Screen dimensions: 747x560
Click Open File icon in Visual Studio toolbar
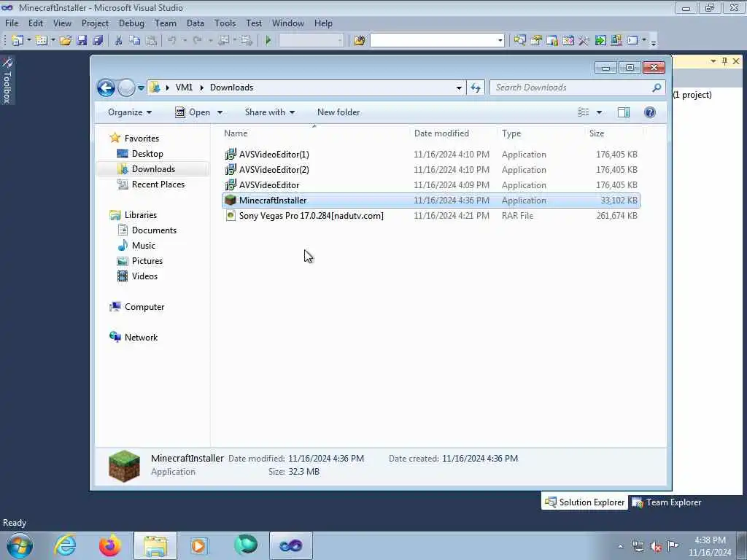click(x=65, y=41)
